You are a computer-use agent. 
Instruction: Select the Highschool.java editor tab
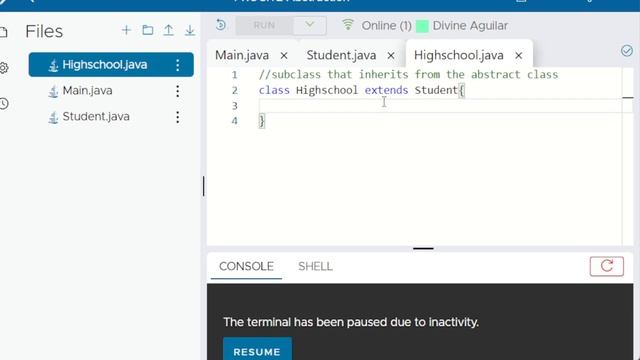(459, 55)
